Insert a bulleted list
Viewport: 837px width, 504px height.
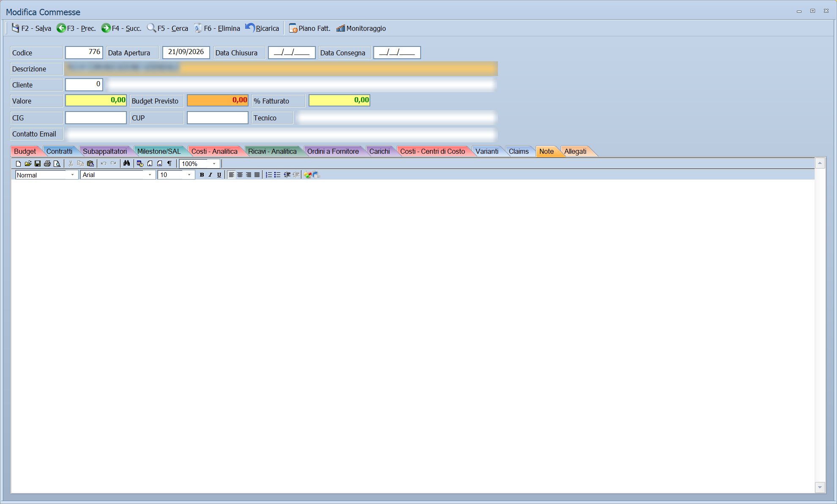[277, 175]
